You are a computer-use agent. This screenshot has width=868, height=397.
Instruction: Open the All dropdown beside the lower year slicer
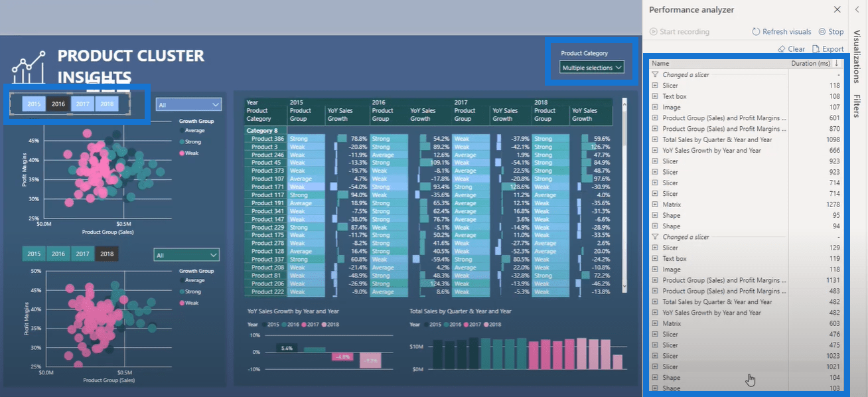click(186, 255)
